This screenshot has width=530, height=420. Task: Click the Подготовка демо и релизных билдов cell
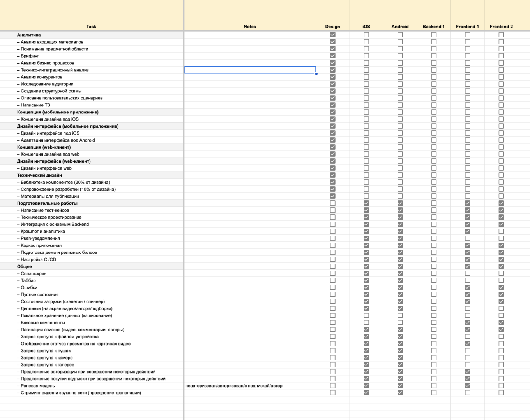[x=91, y=252]
